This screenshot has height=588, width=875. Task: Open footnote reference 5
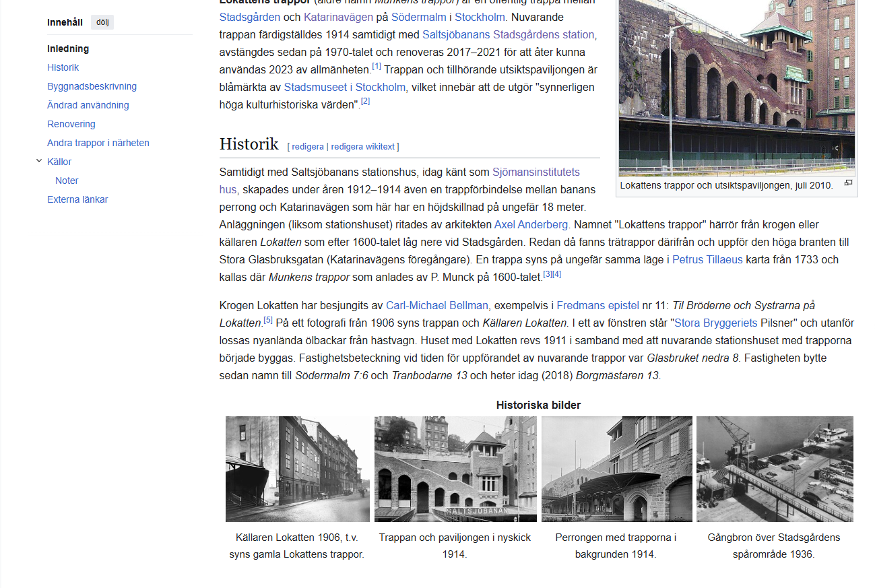coord(268,319)
